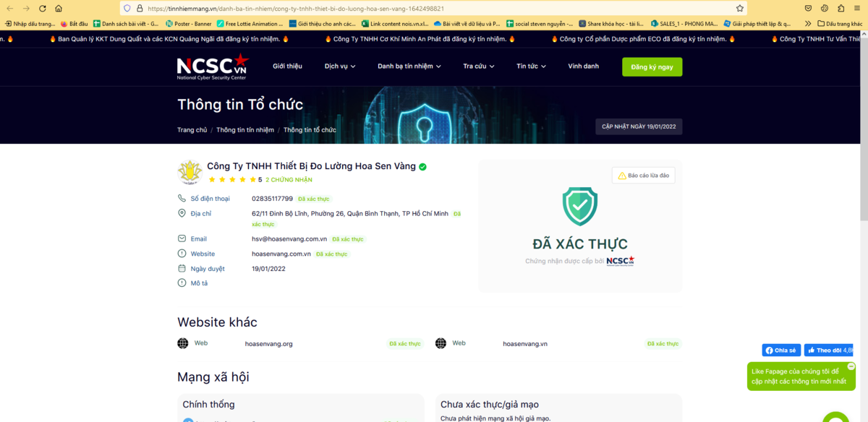Expand the Dịch vụ dropdown menu
868x422 pixels.
[340, 66]
